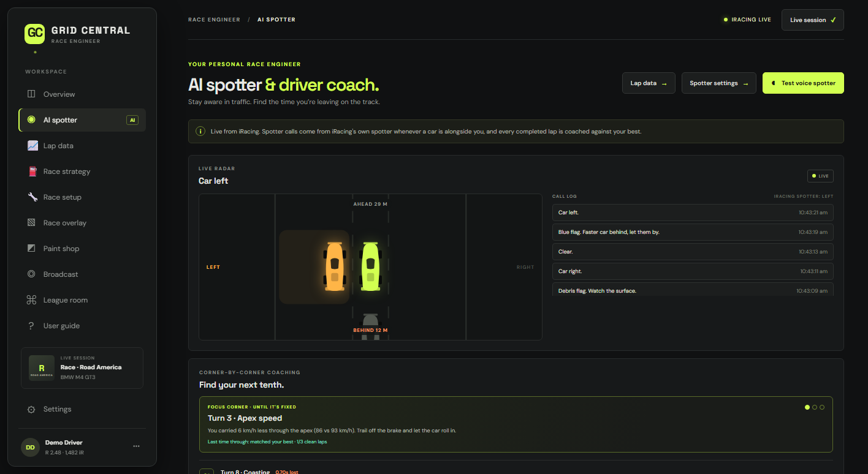Image resolution: width=868 pixels, height=474 pixels.
Task: Click the Race Engineer breadcrumb link
Action: click(214, 20)
